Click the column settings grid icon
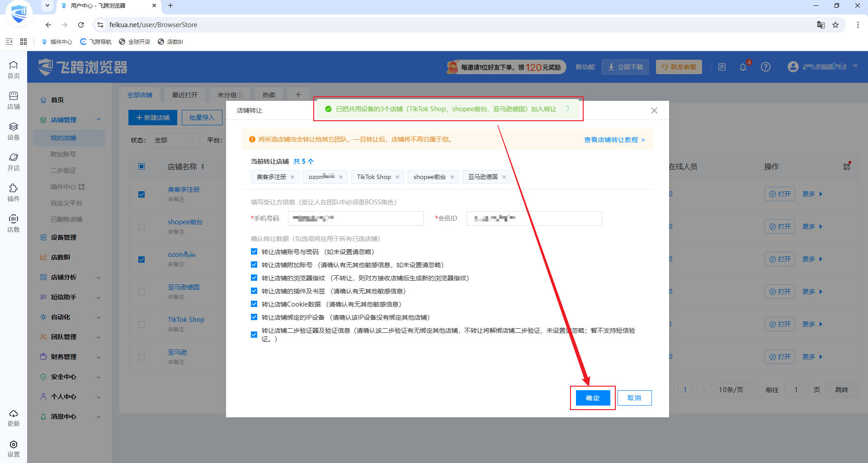This screenshot has width=868, height=463. point(847,166)
